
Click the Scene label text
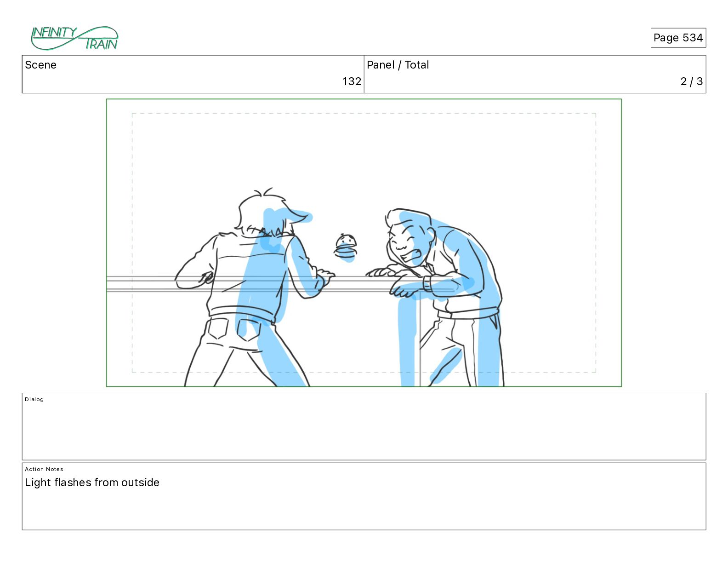coord(40,65)
